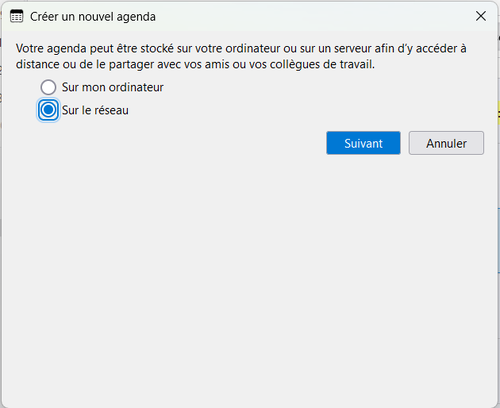Click the description paragraph about agenda storage
Viewport: 500px width, 408px height.
(241, 56)
